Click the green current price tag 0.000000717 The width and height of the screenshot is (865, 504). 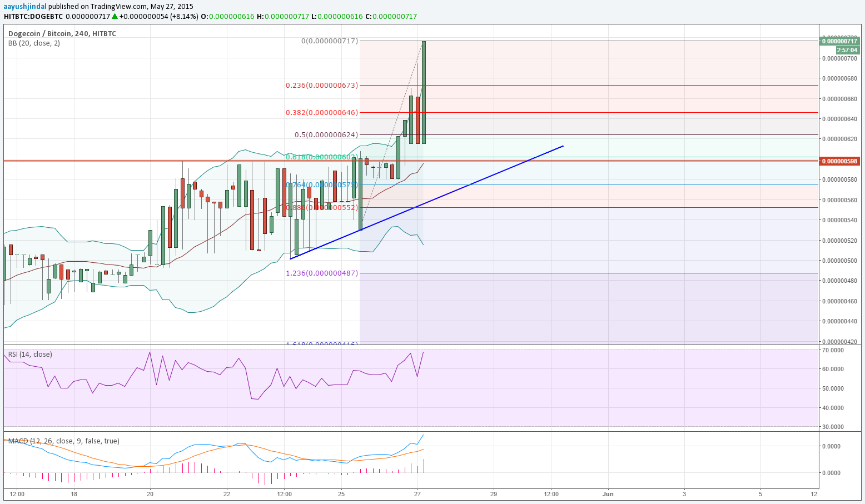(x=839, y=41)
